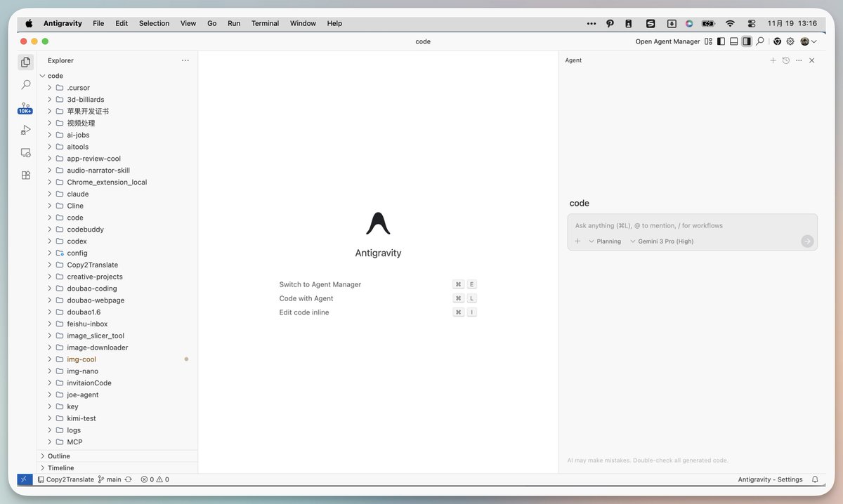This screenshot has height=504, width=843.
Task: Open the Remote Explorer view
Action: click(x=26, y=152)
